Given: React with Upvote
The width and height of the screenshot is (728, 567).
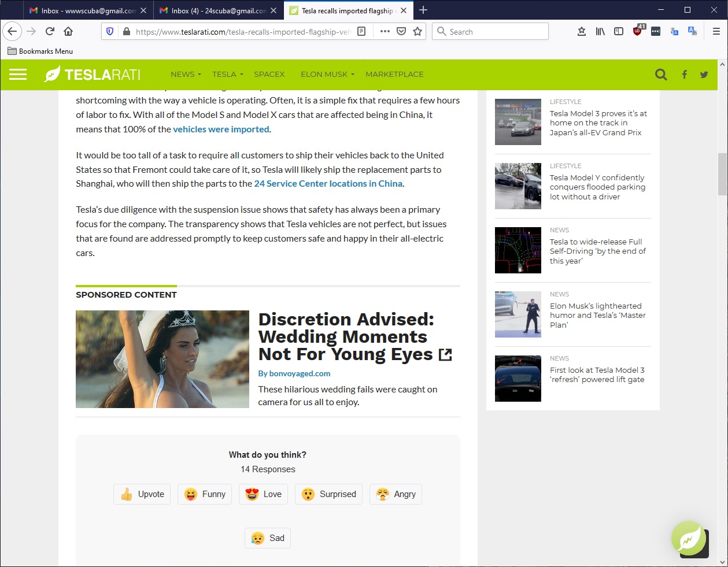Looking at the screenshot, I should click(x=142, y=494).
